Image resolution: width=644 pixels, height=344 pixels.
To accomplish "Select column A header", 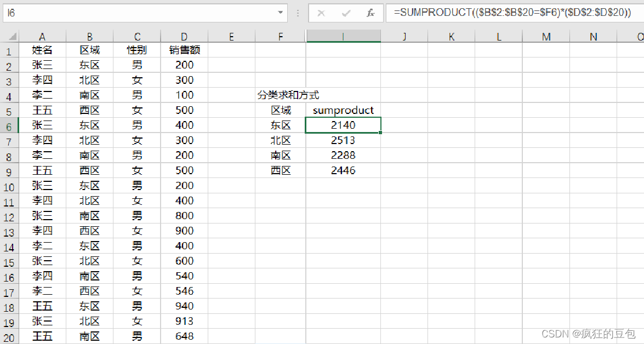I will coord(42,37).
